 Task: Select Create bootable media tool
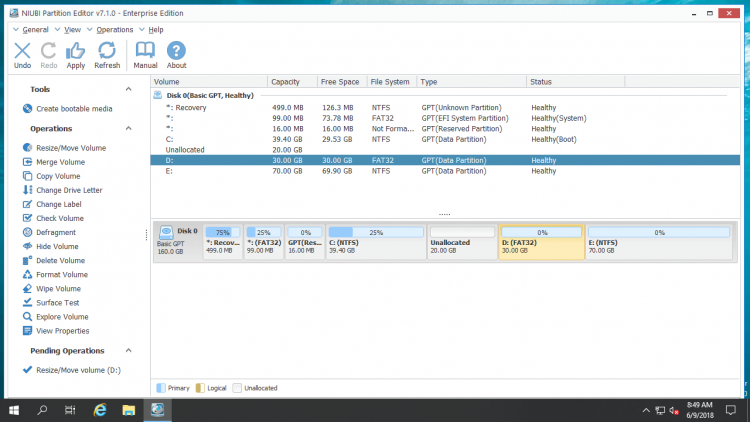point(67,109)
